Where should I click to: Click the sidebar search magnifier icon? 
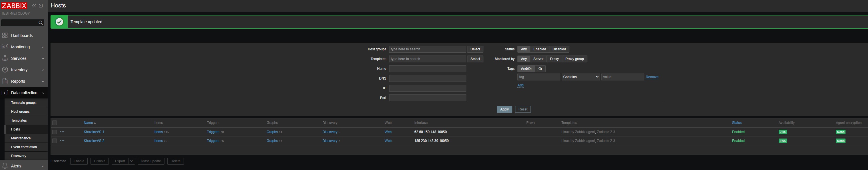(41, 23)
